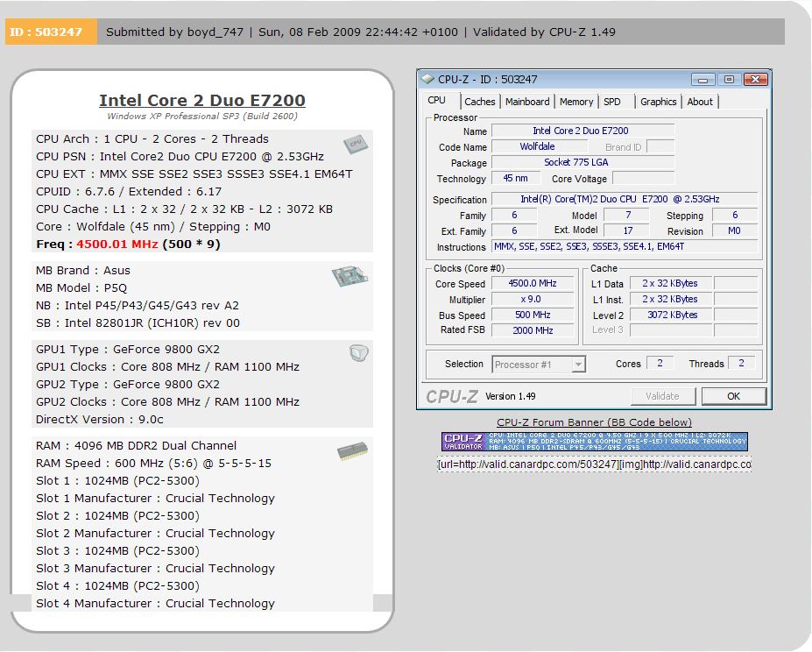812x652 pixels.
Task: Click 'CPU Cache' line in CPU section
Action: point(184,209)
